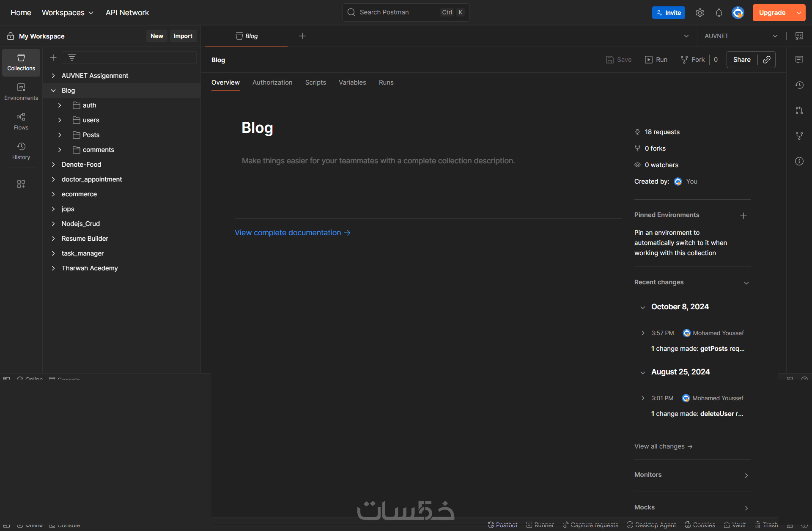Image resolution: width=812 pixels, height=531 pixels.
Task: Open the collection info icon in right sidebar
Action: [x=799, y=161]
